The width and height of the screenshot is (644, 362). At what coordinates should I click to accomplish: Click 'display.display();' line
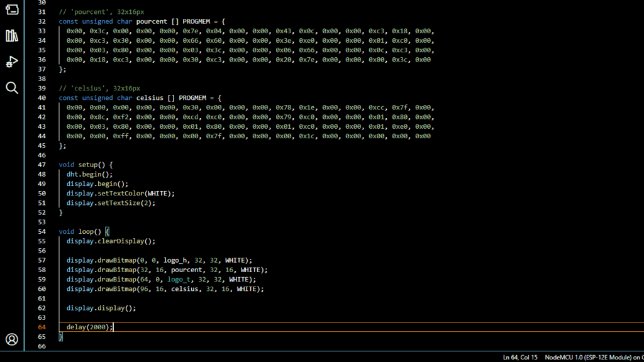(x=101, y=308)
